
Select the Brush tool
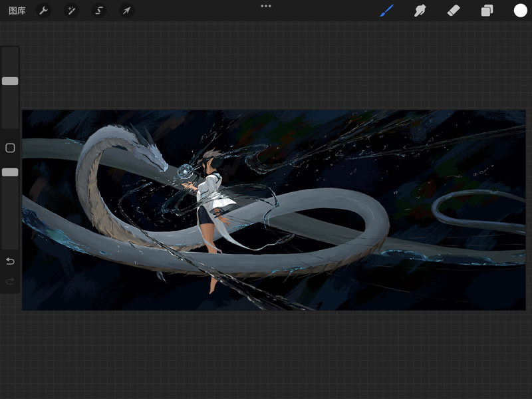coord(387,11)
